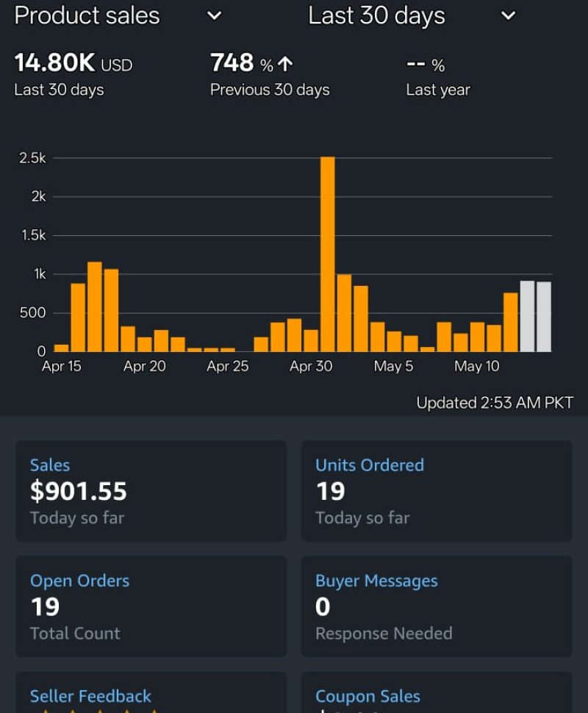This screenshot has height=713, width=588.
Task: Open the Sales card link
Action: 50,465
